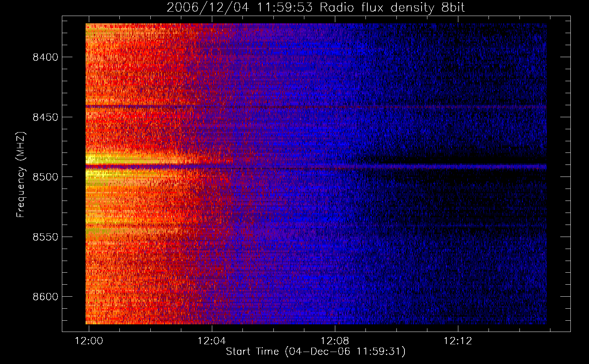Click the 12:04 time tick label
This screenshot has width=589, height=364.
pos(212,341)
